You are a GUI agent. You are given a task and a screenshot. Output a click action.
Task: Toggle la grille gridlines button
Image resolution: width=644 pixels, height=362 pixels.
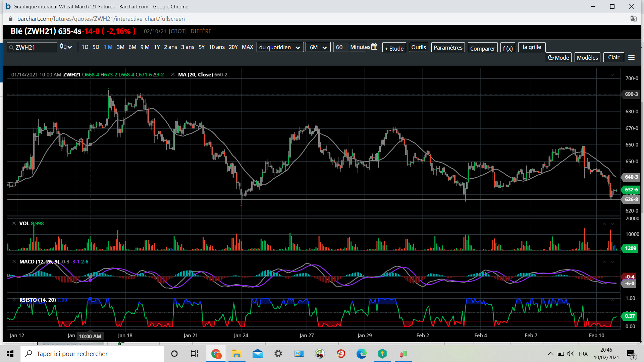532,47
